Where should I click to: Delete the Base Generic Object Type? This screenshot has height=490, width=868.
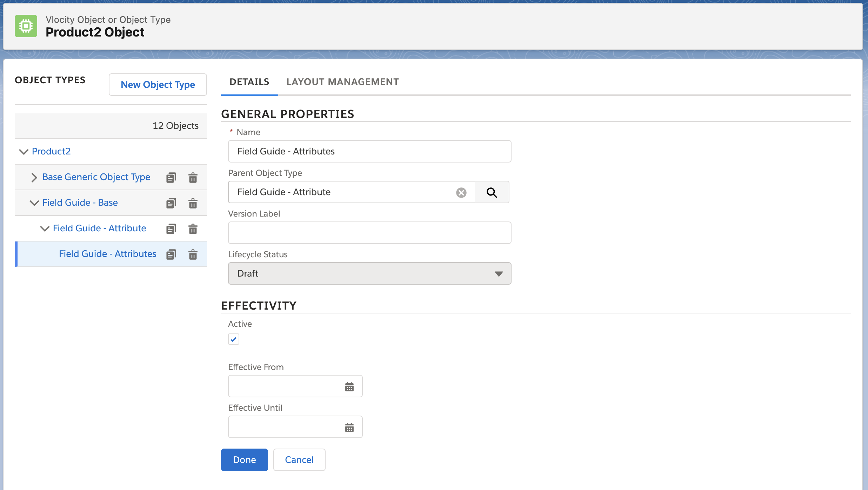pos(193,178)
